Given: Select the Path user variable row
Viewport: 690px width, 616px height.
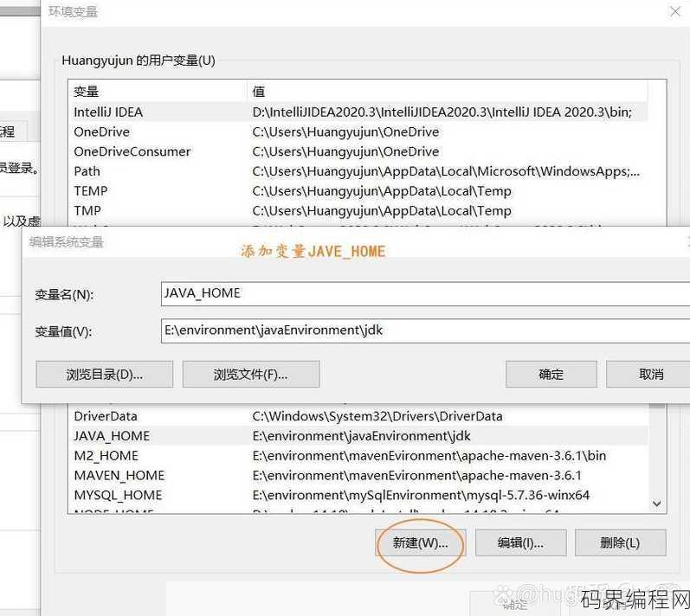Looking at the screenshot, I should click(358, 171).
